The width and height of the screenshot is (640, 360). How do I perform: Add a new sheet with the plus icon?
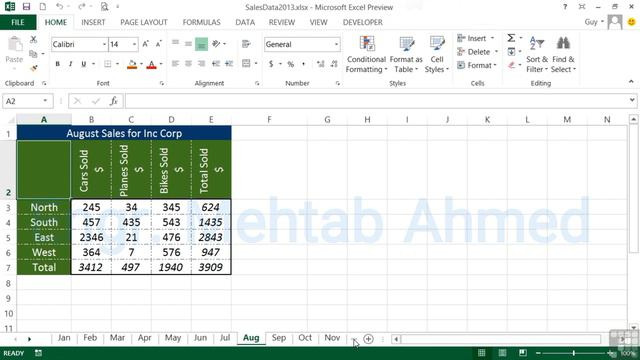pyautogui.click(x=368, y=339)
